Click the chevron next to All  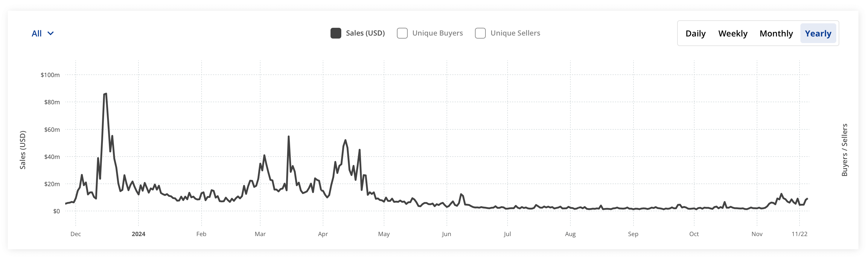pyautogui.click(x=51, y=33)
